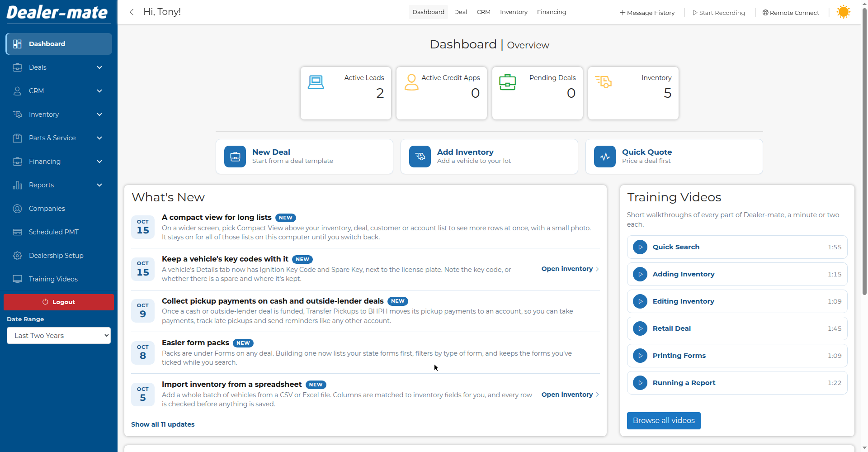Play the Quick Search training video
The width and height of the screenshot is (868, 452).
click(x=737, y=247)
